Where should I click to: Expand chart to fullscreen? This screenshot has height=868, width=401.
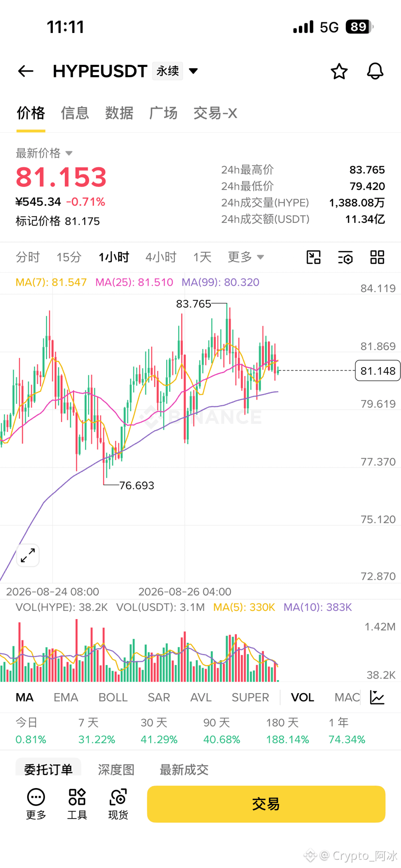click(28, 555)
